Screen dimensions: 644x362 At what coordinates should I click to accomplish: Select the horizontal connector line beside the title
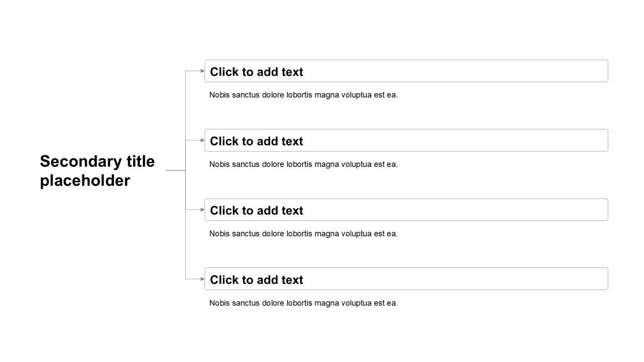175,170
